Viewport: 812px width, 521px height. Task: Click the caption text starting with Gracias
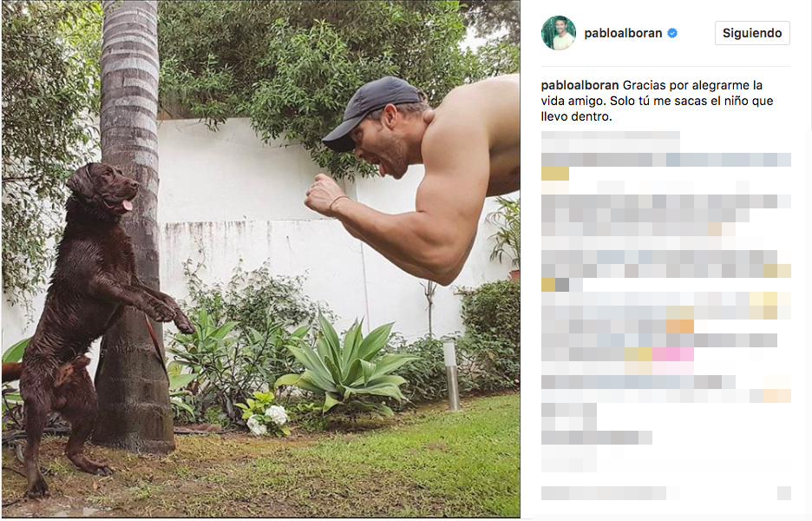658,101
